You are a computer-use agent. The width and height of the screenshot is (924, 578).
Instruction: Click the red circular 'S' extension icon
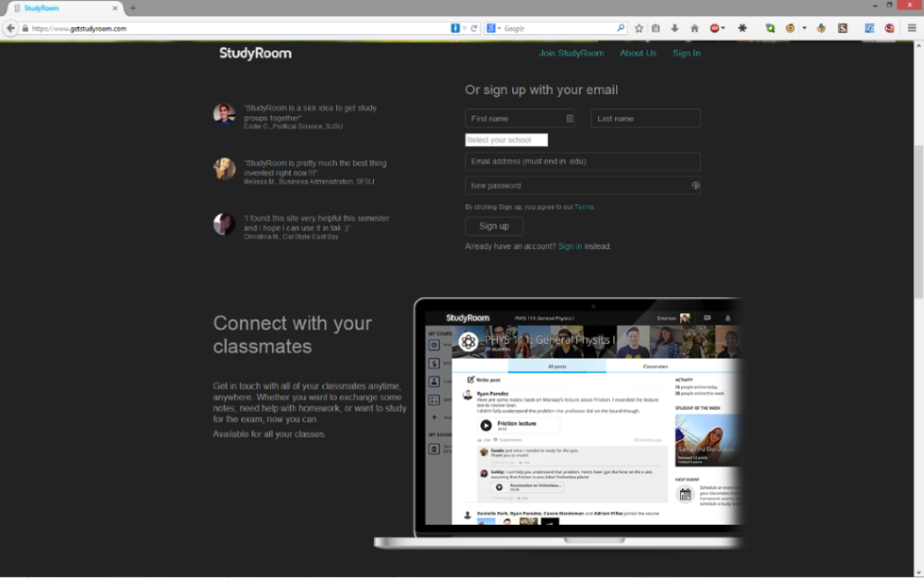point(890,28)
